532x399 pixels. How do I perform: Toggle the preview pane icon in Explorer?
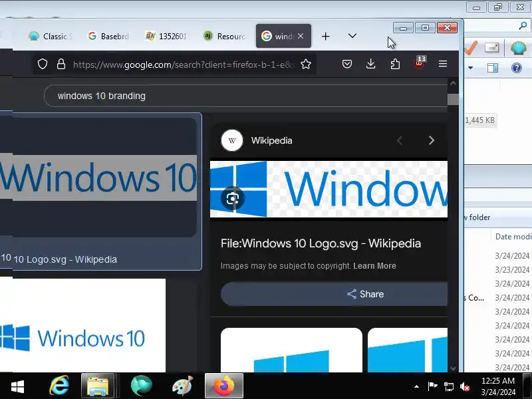493,68
